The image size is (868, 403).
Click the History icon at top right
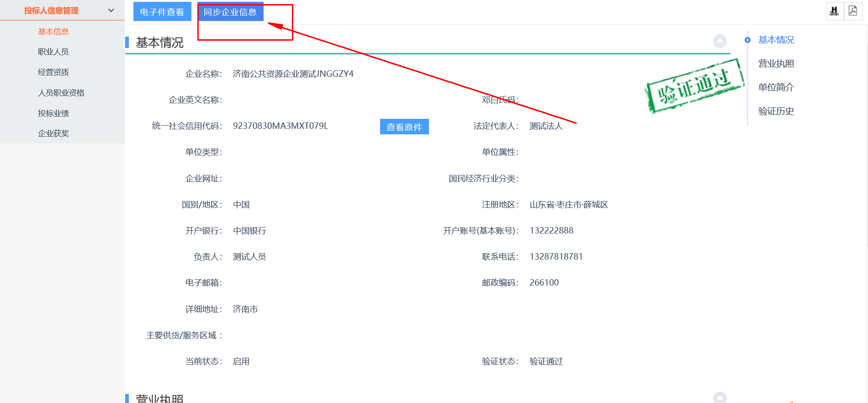834,11
